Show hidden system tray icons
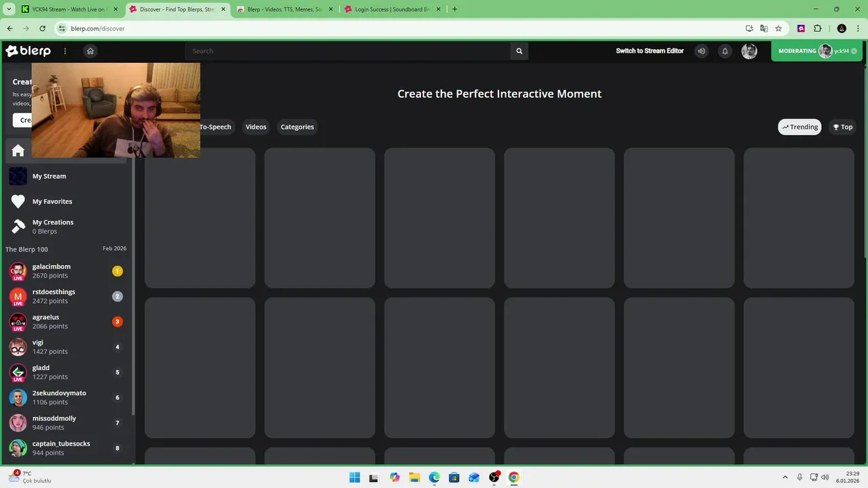This screenshot has width=868, height=488. 785,477
